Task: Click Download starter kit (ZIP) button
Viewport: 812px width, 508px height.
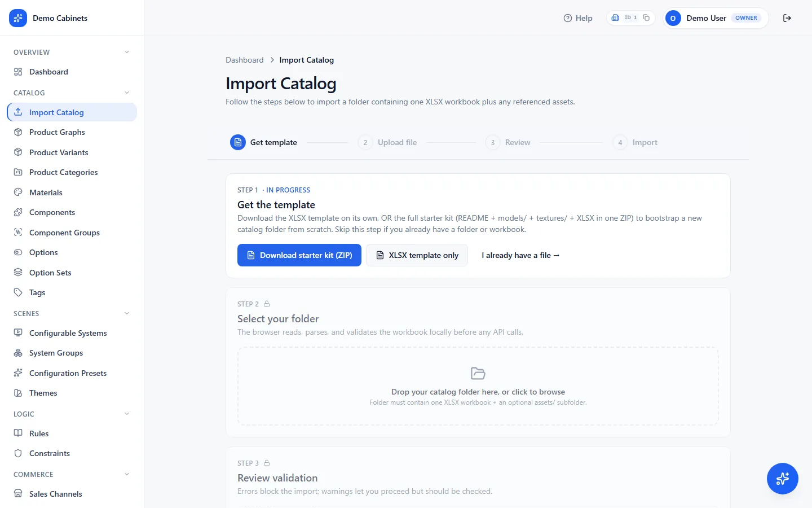Action: [x=299, y=255]
